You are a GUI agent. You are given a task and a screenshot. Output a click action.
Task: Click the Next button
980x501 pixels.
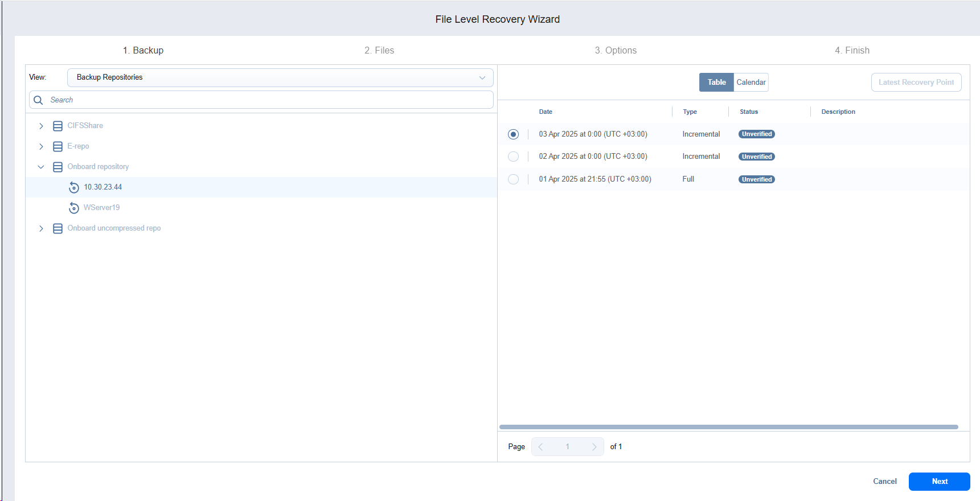(x=939, y=482)
